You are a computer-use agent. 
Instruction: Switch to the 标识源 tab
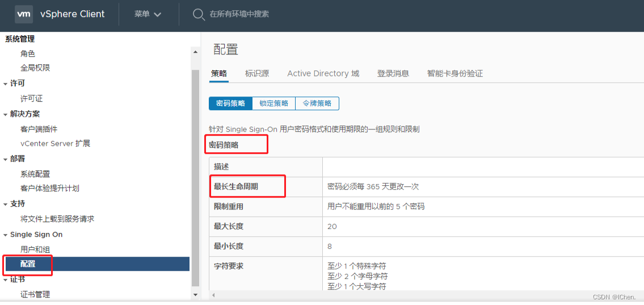(x=257, y=74)
